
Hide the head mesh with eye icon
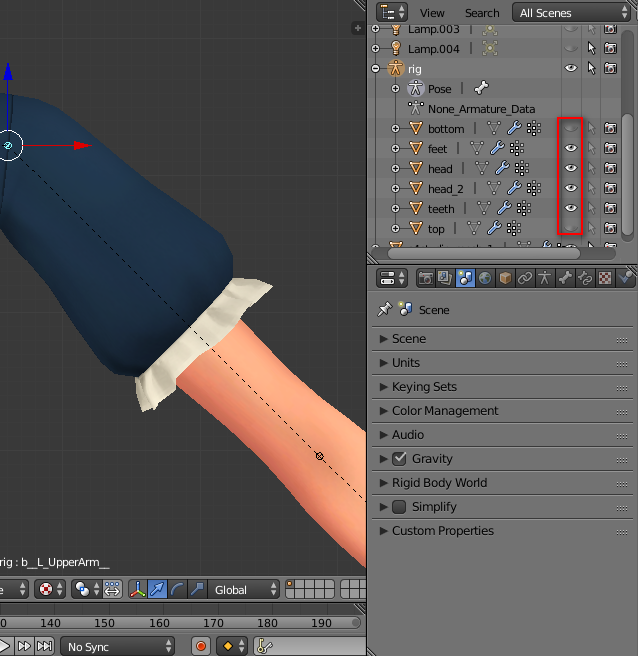571,168
